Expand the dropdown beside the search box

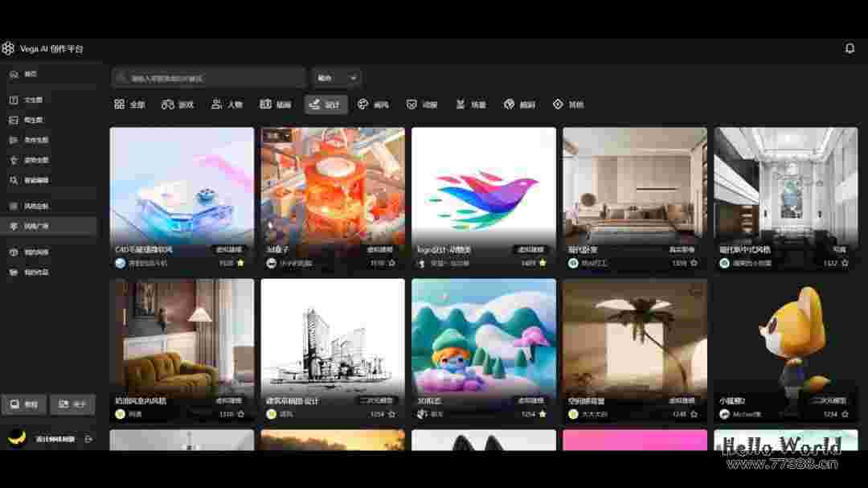click(337, 78)
